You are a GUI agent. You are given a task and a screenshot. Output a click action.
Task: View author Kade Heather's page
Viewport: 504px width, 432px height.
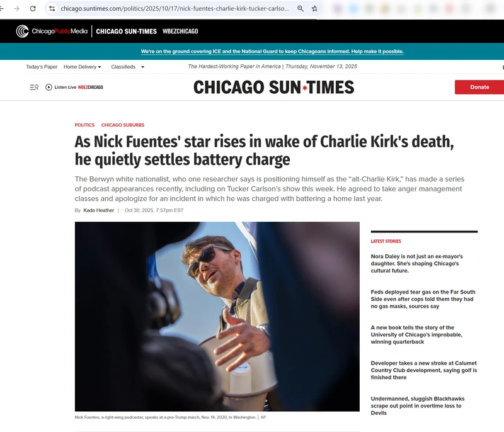[99, 210]
